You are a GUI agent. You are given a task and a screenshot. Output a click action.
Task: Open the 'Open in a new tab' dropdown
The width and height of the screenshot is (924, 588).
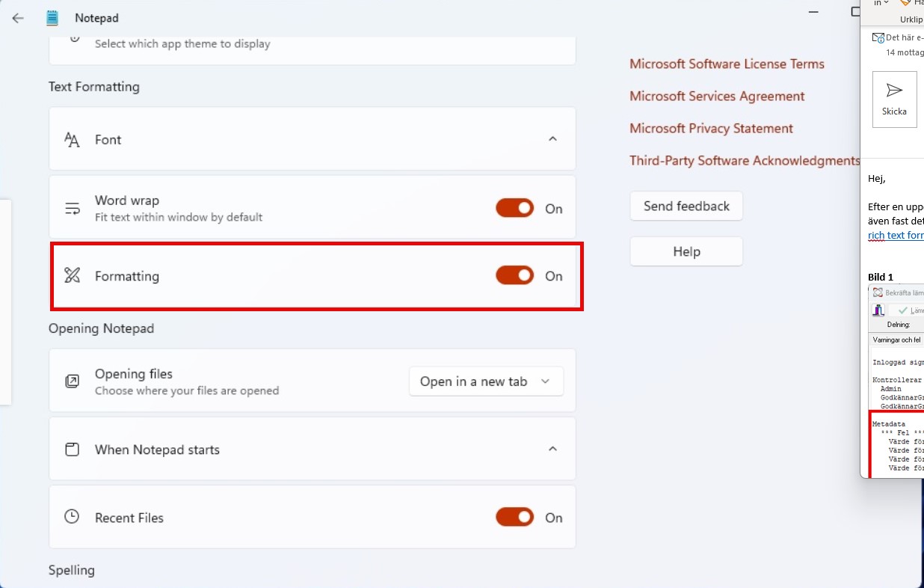[486, 382]
